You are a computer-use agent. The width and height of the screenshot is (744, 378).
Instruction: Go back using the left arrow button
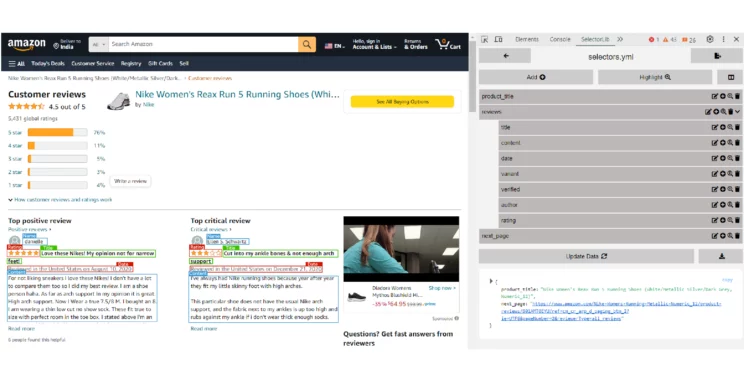point(505,56)
